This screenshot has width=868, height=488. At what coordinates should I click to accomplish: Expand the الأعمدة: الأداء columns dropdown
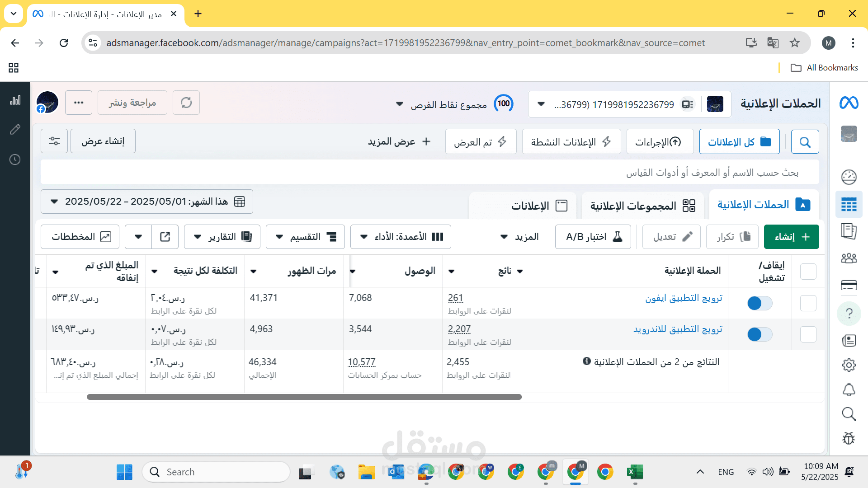coord(401,237)
